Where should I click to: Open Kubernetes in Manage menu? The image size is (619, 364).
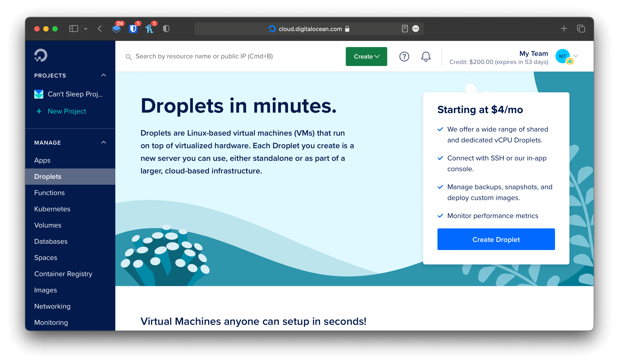point(52,209)
